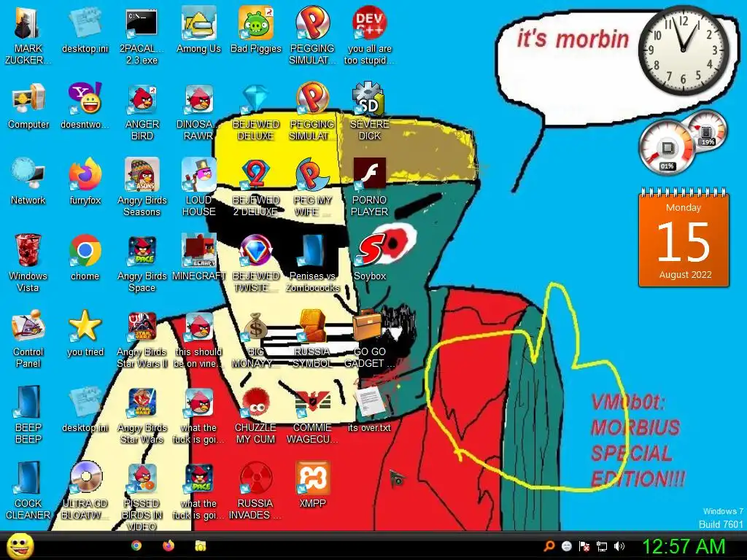Open RUSSIA INVADES radiation icon
The width and height of the screenshot is (747, 560).
[x=256, y=478]
